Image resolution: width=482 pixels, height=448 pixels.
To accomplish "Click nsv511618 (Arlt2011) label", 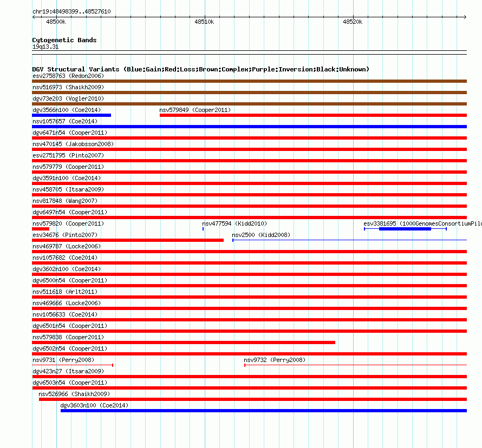I will pyautogui.click(x=65, y=292).
